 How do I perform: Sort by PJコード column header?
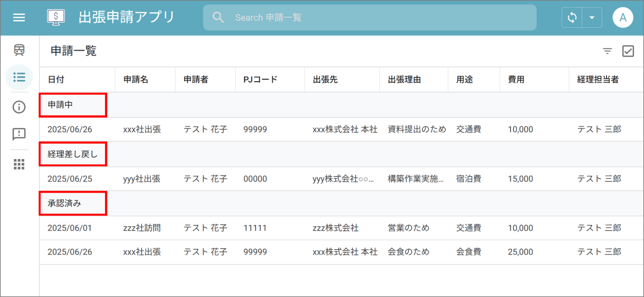(x=260, y=80)
